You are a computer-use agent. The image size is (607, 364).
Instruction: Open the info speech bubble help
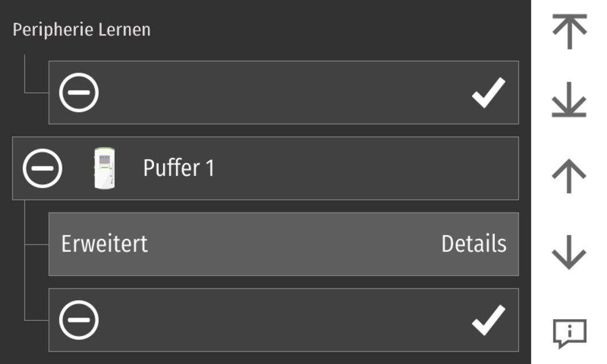tap(569, 333)
